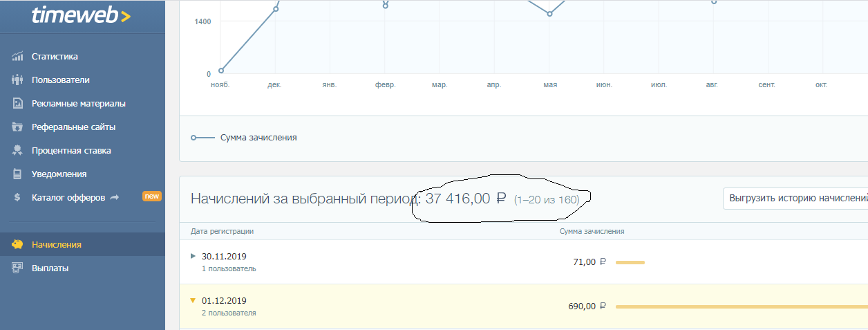Click the Процентная ставка icon
The image size is (868, 330).
tap(18, 151)
